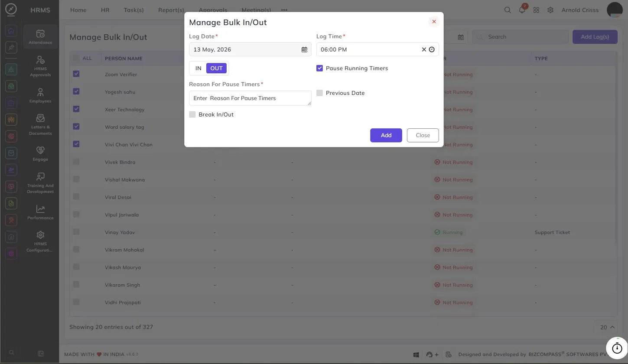Click the search icon at bottom of left rail

12,353
